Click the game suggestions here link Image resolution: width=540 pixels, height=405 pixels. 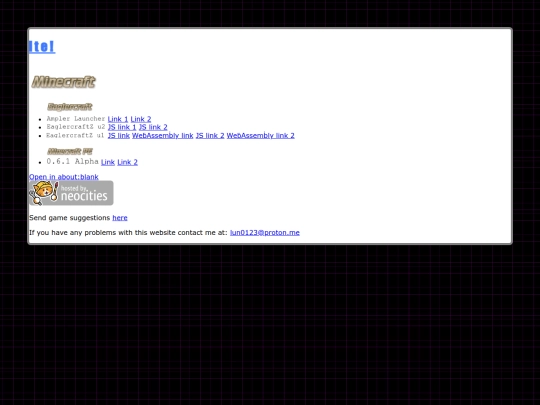pyautogui.click(x=120, y=218)
